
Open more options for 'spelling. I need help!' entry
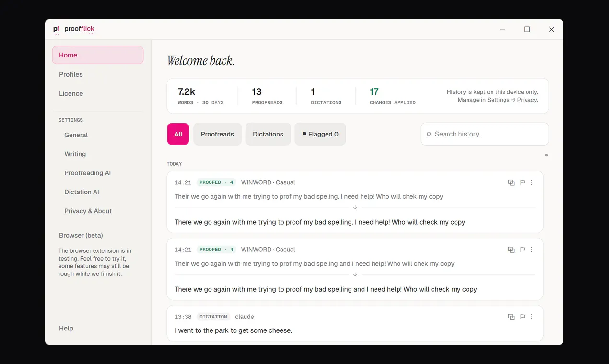532,182
